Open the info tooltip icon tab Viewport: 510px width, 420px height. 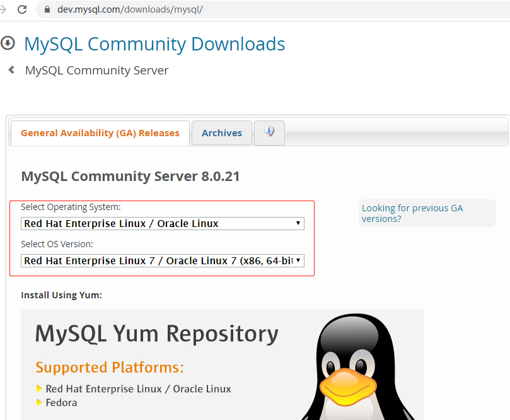click(269, 131)
